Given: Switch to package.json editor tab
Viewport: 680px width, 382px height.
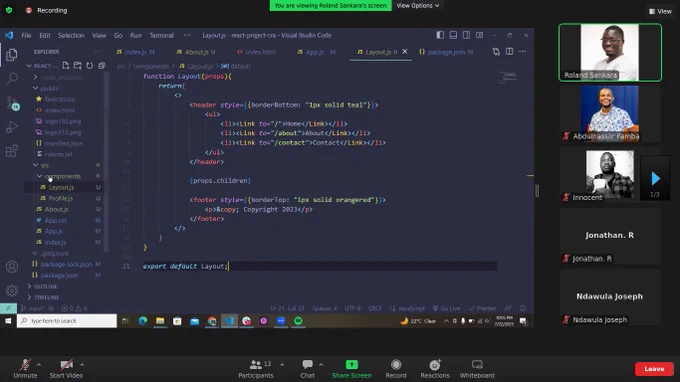Looking at the screenshot, I should point(446,52).
